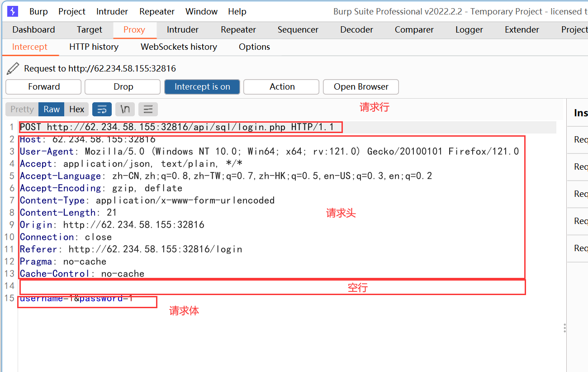This screenshot has width=588, height=372.
Task: Select the Proxy tab
Action: tap(134, 30)
